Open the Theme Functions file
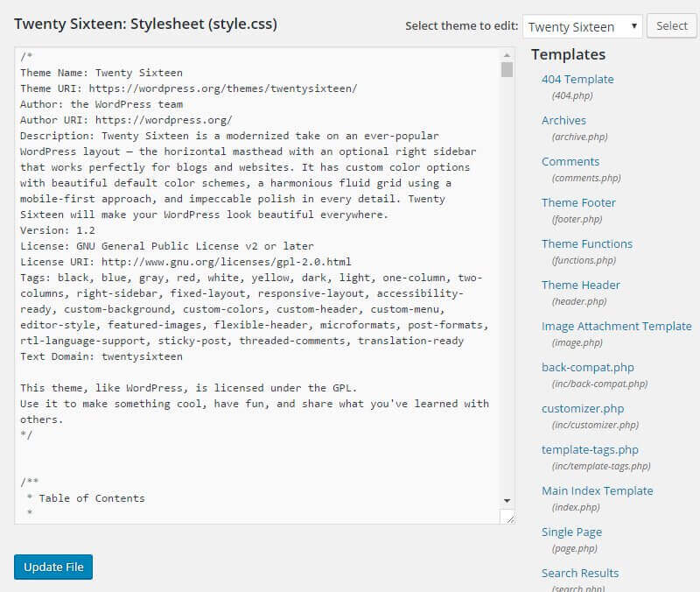 [x=587, y=244]
